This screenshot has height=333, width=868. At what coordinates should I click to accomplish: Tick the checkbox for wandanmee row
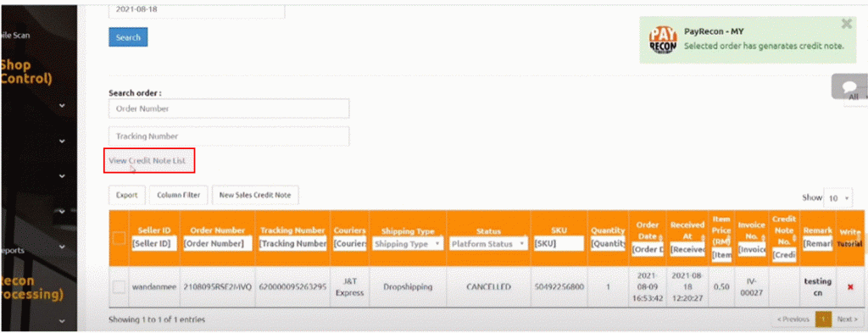click(119, 287)
